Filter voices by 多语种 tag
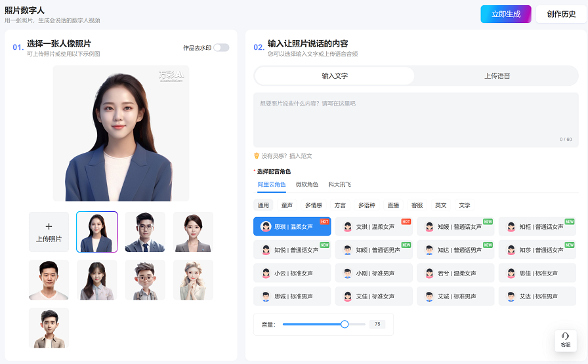The height and width of the screenshot is (364, 588). 366,205
